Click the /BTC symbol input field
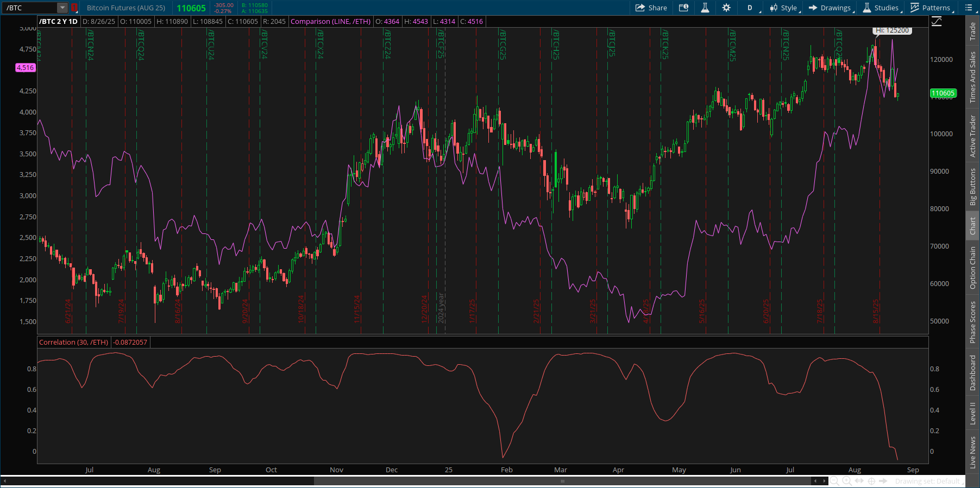Screen dimensions: 980x488 [x=30, y=8]
